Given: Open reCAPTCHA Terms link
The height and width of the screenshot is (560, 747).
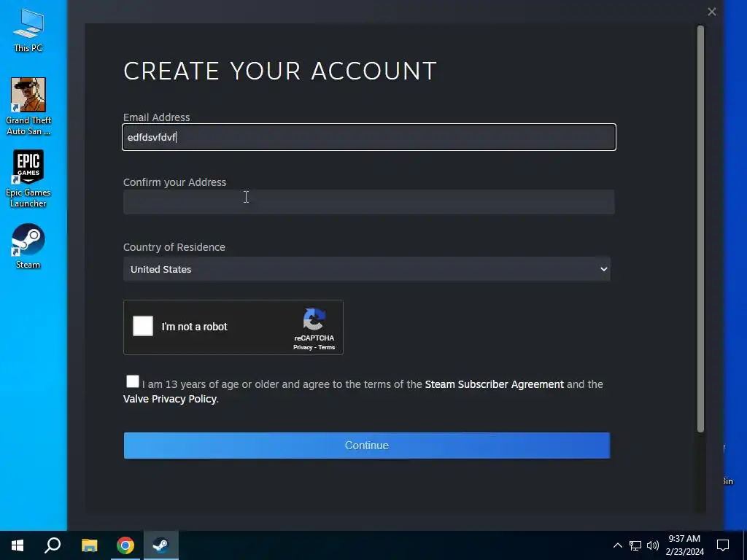Looking at the screenshot, I should (x=326, y=348).
